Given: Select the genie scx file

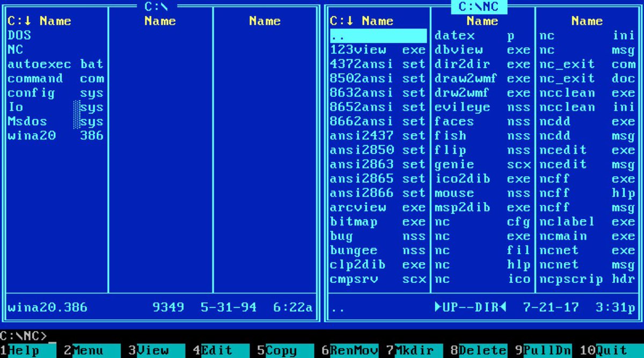Looking at the screenshot, I should pos(482,164).
